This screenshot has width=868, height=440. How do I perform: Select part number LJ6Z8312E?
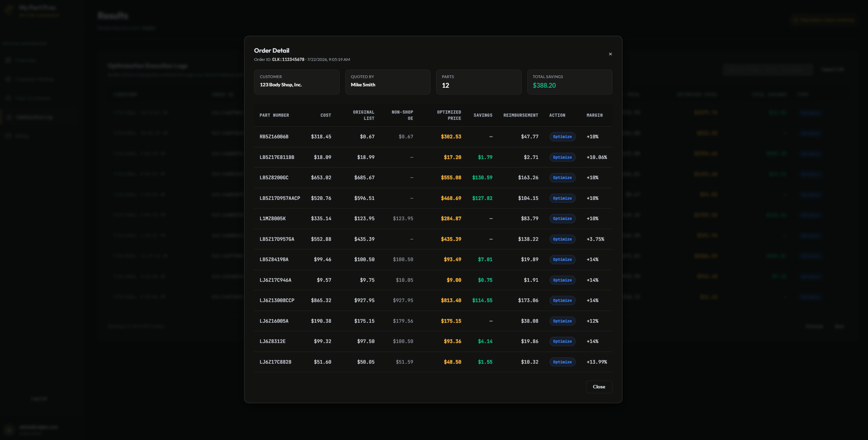point(272,341)
